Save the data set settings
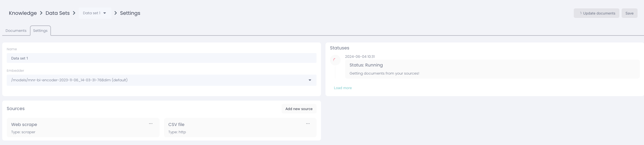Viewport: 644px width, 145px height. pos(629,13)
